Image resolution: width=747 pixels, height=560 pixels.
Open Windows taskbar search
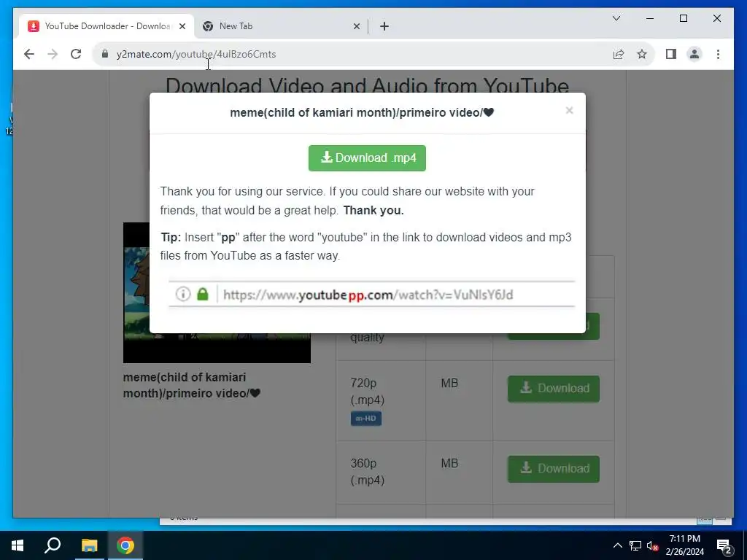(x=53, y=545)
